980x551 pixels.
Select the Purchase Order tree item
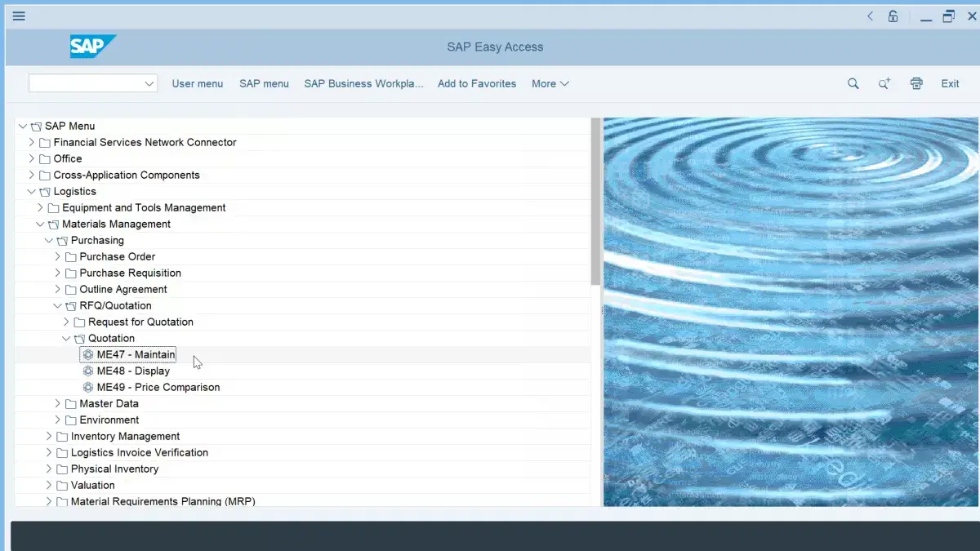click(x=118, y=256)
